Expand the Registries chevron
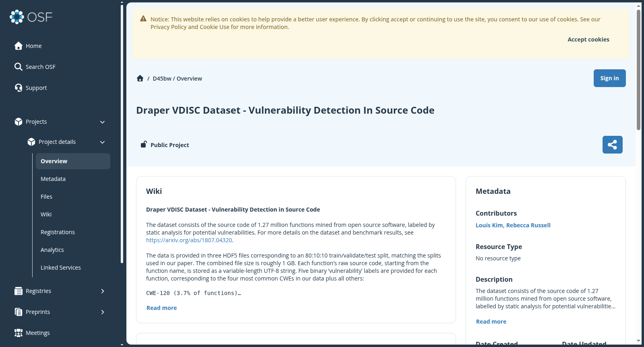 point(103,291)
